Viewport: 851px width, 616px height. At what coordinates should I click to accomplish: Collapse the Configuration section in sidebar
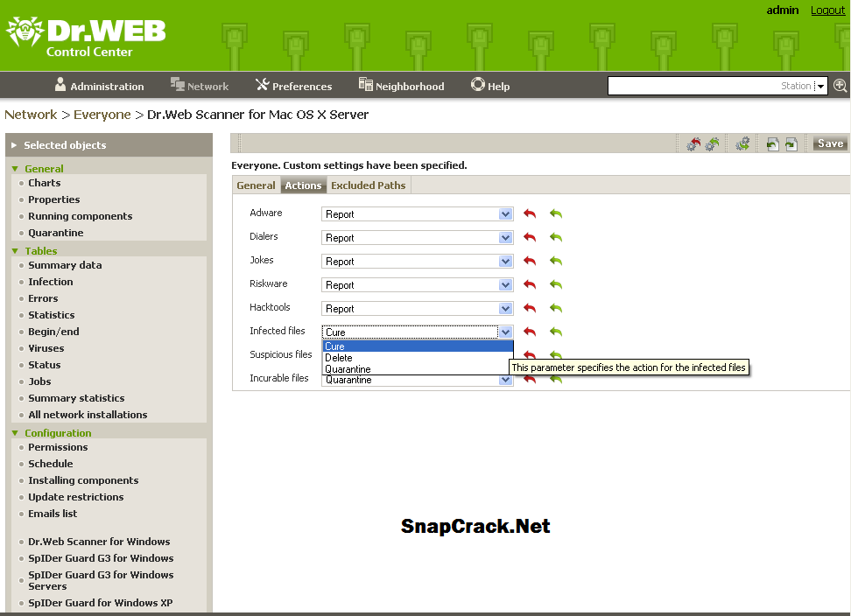tap(15, 433)
